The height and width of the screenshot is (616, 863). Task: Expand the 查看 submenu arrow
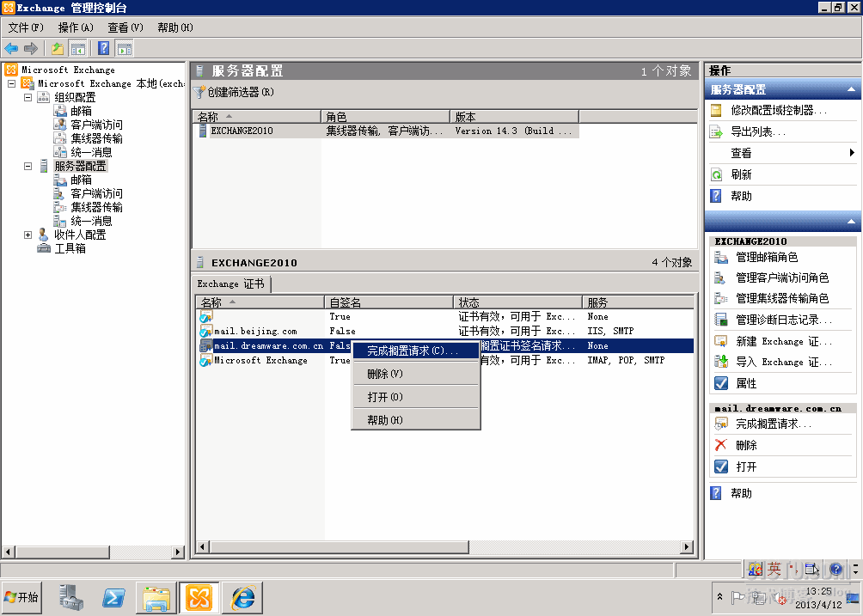pos(852,153)
